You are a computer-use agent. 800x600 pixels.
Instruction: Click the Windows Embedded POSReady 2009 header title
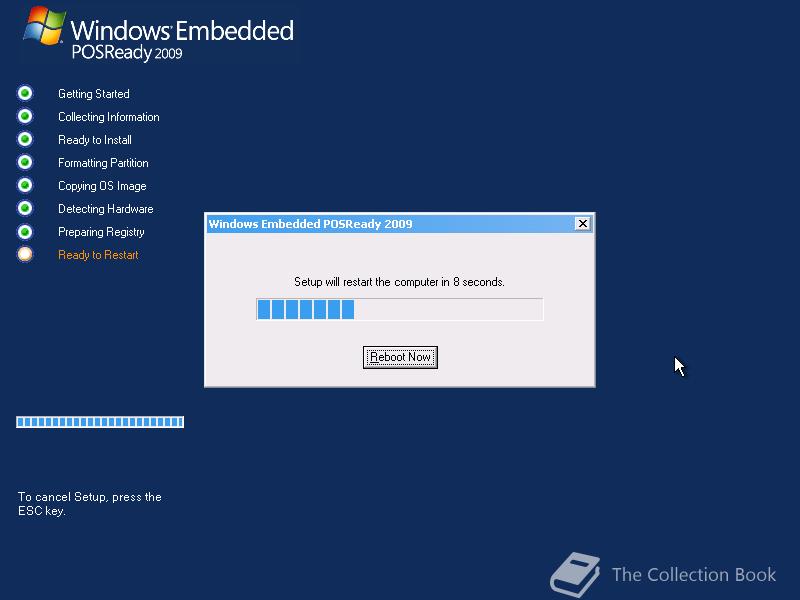click(x=182, y=40)
